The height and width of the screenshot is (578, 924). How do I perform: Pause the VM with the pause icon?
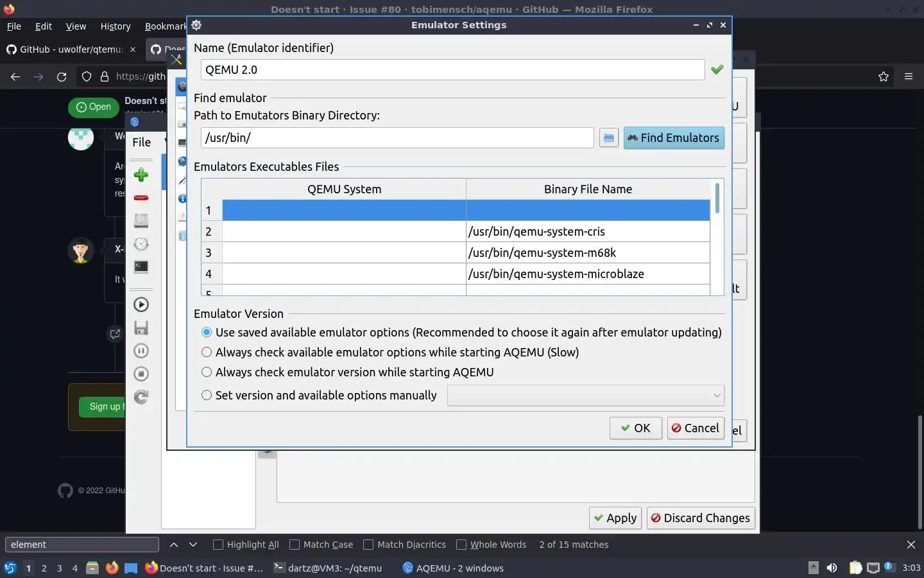coord(141,351)
